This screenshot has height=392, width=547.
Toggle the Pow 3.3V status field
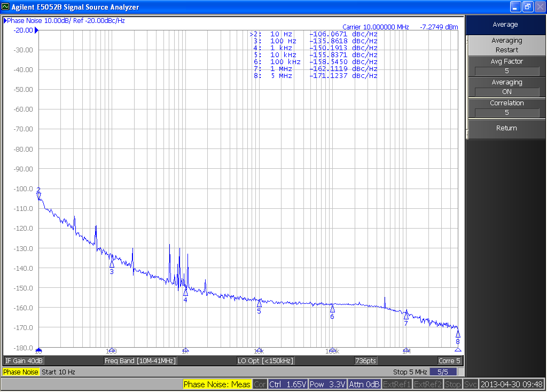(328, 385)
